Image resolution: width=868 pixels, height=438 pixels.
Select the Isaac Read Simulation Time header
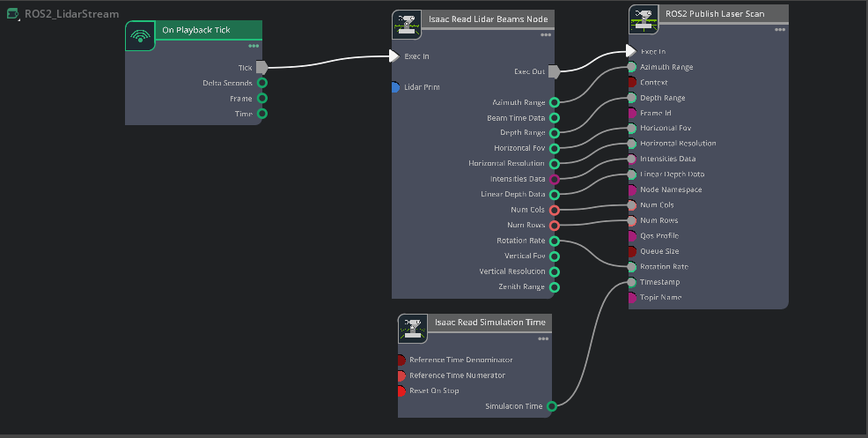(489, 323)
